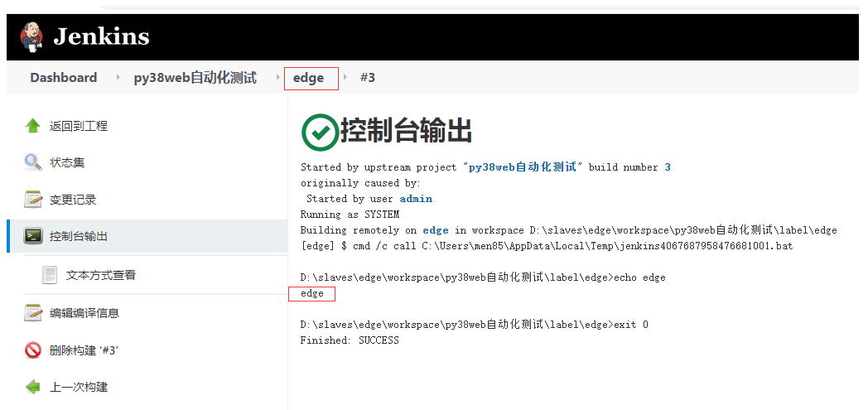This screenshot has width=868, height=410.
Task: Click the Jenkins header title text
Action: click(x=101, y=36)
